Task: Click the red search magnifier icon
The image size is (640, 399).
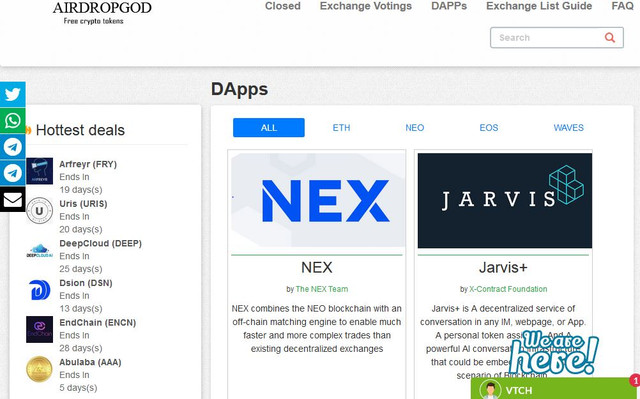Action: (610, 38)
